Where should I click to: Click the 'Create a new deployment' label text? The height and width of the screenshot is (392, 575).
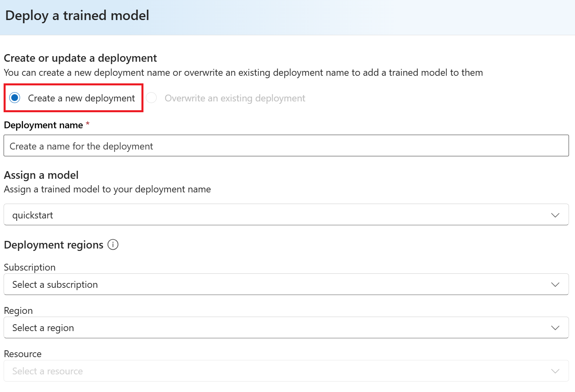pyautogui.click(x=81, y=98)
